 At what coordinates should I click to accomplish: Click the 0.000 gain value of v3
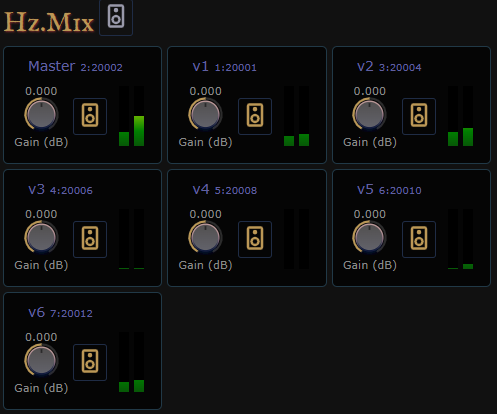click(41, 214)
